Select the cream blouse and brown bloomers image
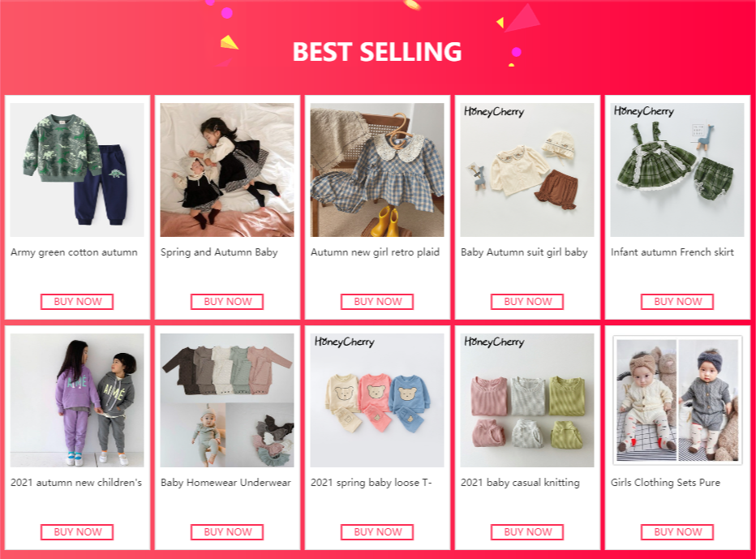 tap(527, 170)
